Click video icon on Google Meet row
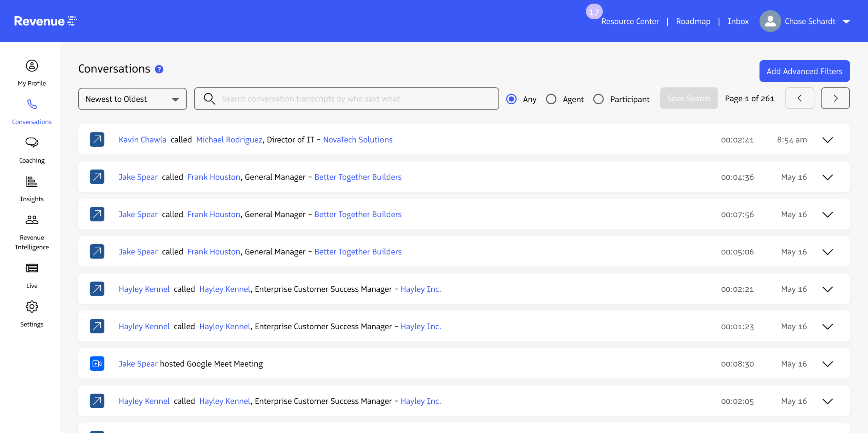The width and height of the screenshot is (868, 433). coord(97,364)
